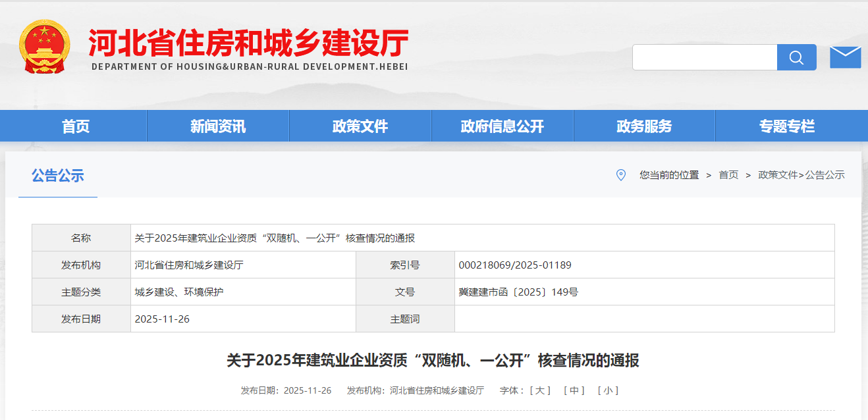Image resolution: width=868 pixels, height=420 pixels.
Task: Click the national emblem logo
Action: [x=44, y=47]
